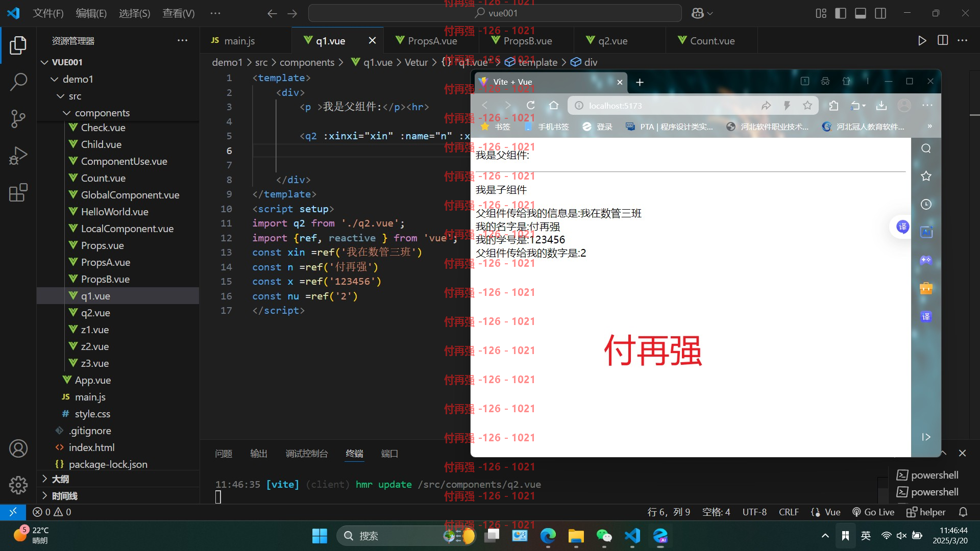Collapse the demo1 folder

54,79
